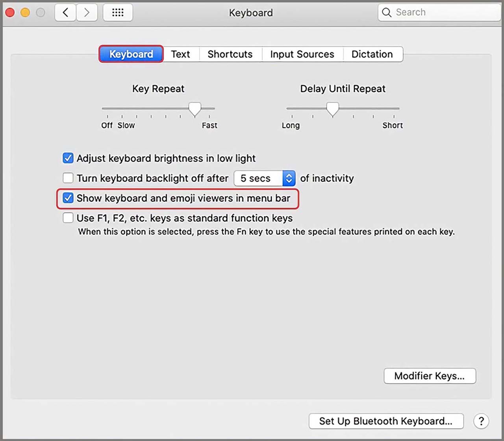Open the Show All preferences grid icon

click(x=117, y=12)
